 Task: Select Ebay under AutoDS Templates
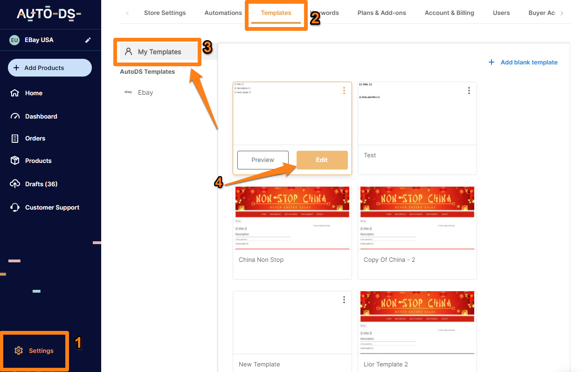pyautogui.click(x=145, y=92)
